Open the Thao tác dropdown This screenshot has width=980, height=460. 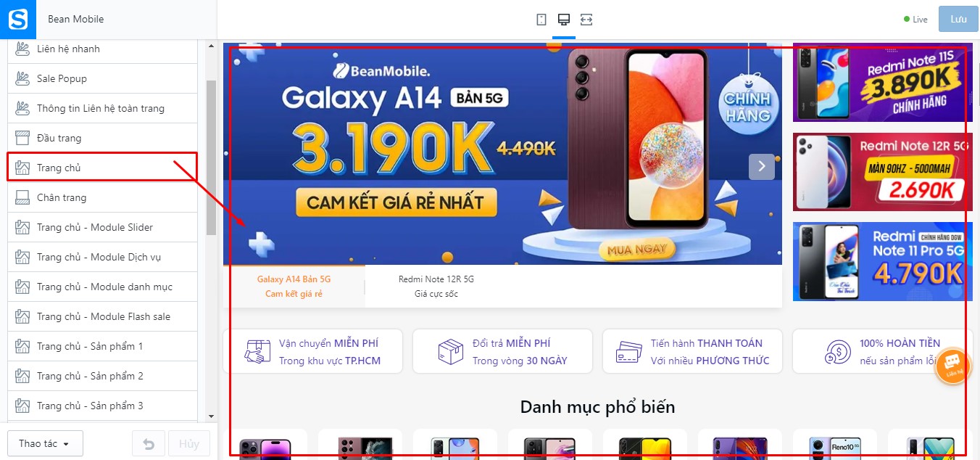(x=45, y=443)
